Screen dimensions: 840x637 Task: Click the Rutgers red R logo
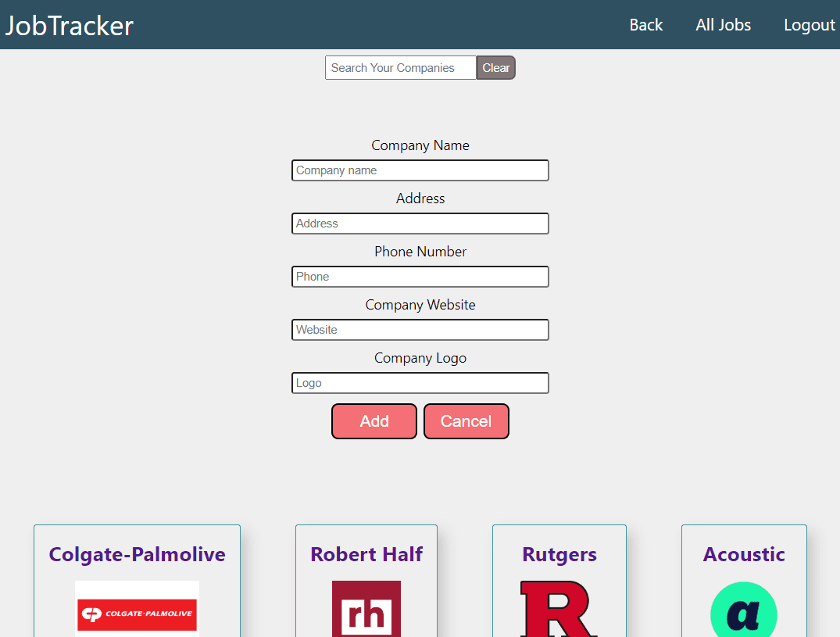tap(559, 609)
